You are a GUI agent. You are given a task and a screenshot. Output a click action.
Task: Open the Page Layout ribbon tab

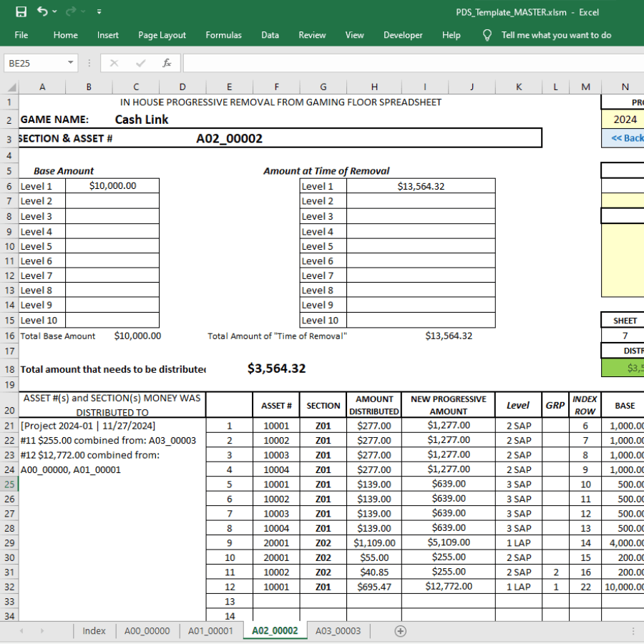[x=162, y=35]
